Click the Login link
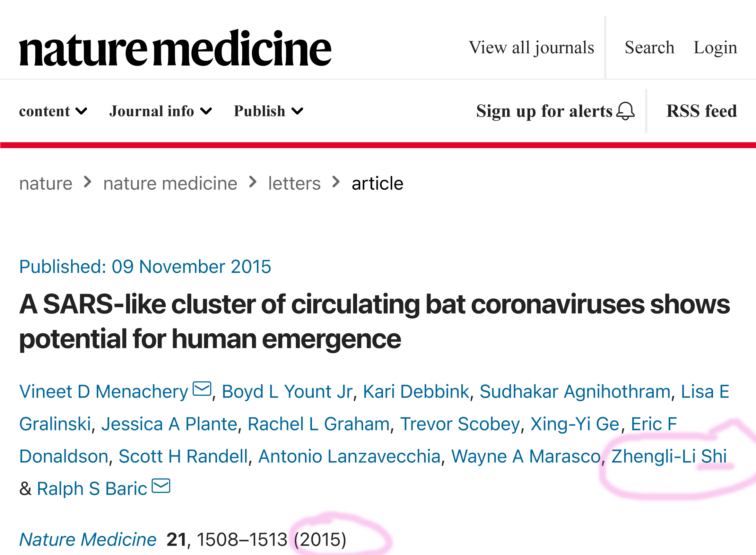The height and width of the screenshot is (555, 756). pos(715,48)
